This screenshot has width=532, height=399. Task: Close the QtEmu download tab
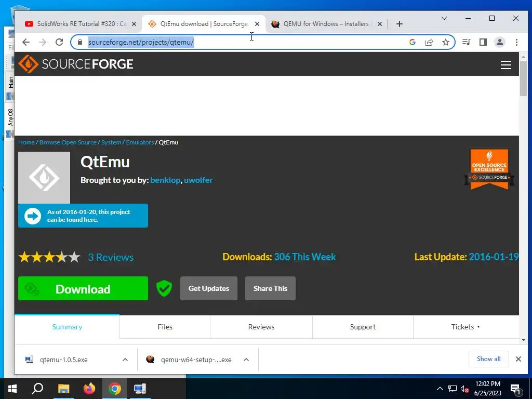257,24
